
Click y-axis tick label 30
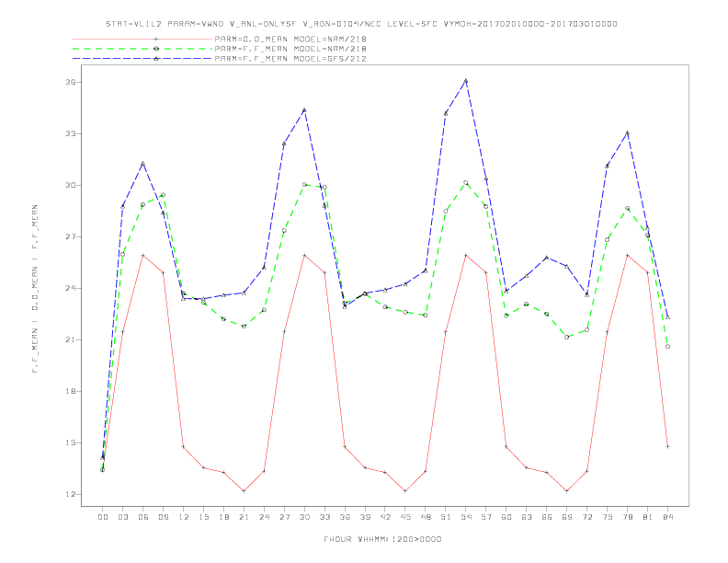click(70, 185)
